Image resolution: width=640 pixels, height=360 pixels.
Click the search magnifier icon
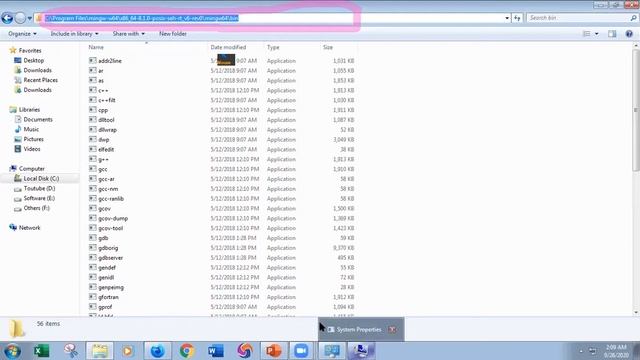[x=633, y=18]
